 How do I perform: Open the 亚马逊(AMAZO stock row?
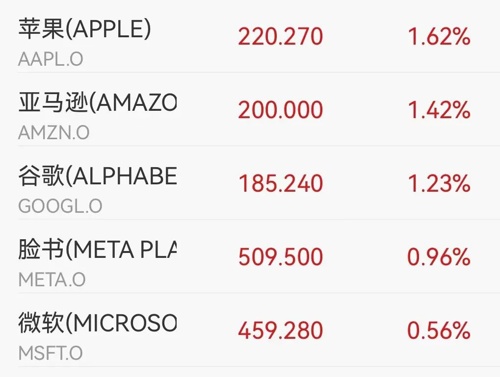tap(250, 109)
